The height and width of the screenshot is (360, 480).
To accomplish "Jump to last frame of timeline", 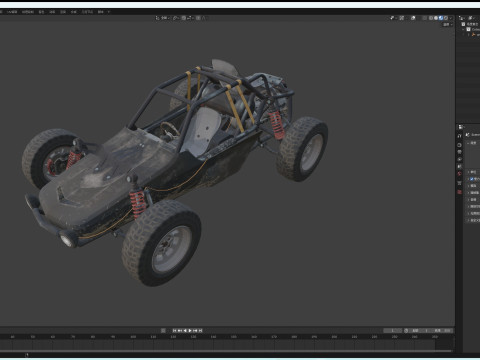I will pos(200,330).
